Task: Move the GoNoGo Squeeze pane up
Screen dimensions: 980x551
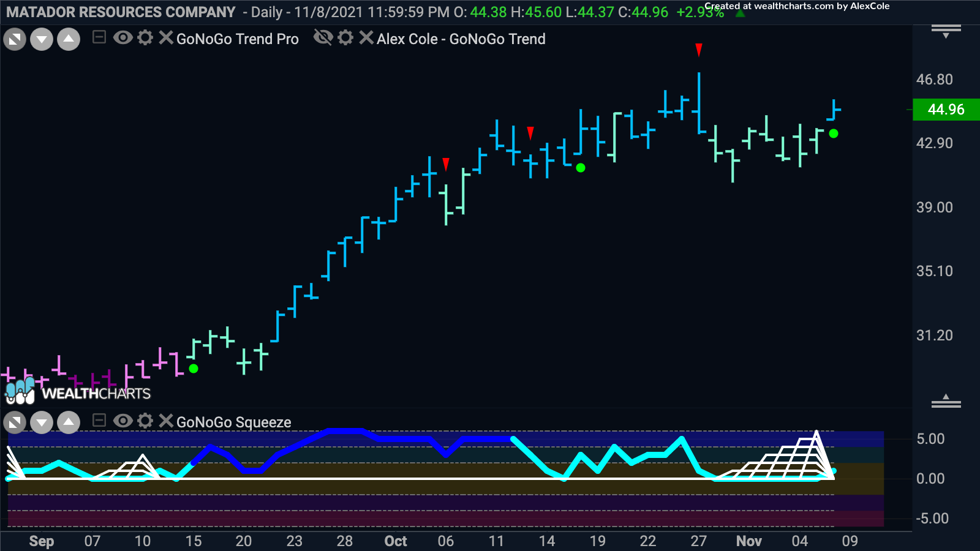Action: pyautogui.click(x=69, y=422)
